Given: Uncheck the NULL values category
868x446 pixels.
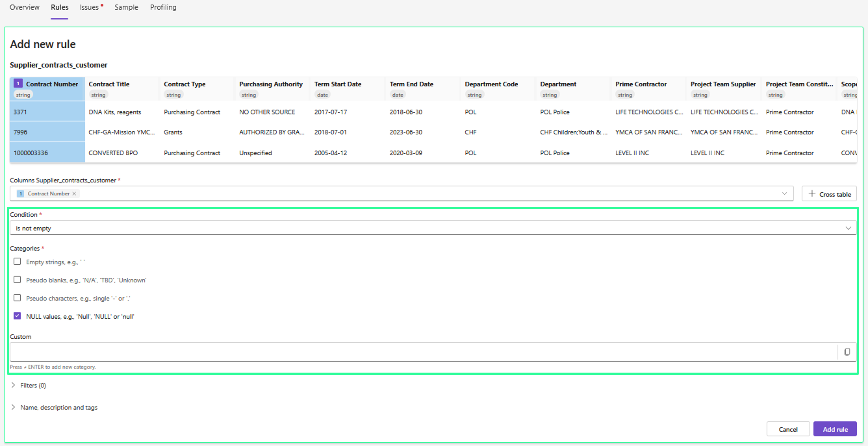Looking at the screenshot, I should click(17, 316).
